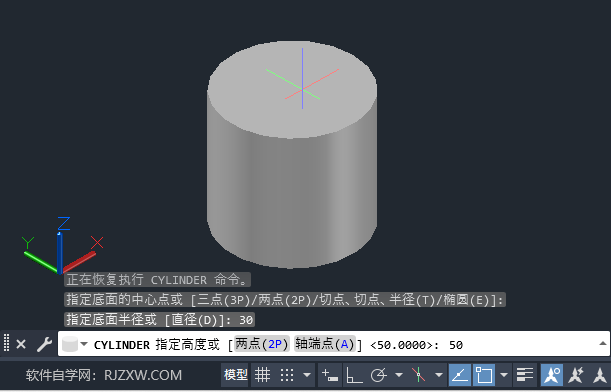Switch to 模型 model space button
The width and height of the screenshot is (611, 392).
[x=236, y=375]
